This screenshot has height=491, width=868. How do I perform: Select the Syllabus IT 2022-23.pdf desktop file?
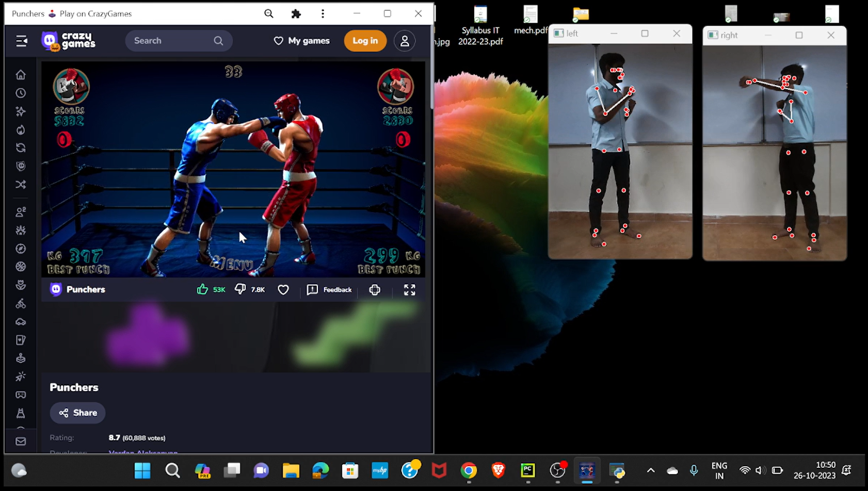click(x=480, y=26)
